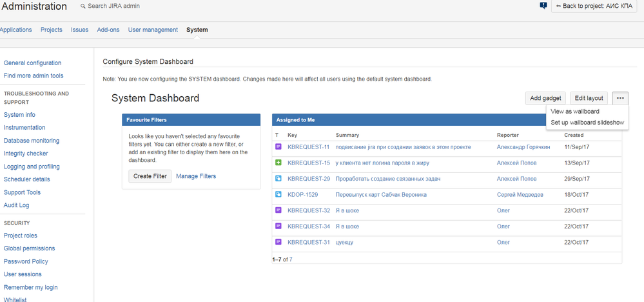Click Back to project: АИС КПА button
The image size is (644, 302).
594,6
